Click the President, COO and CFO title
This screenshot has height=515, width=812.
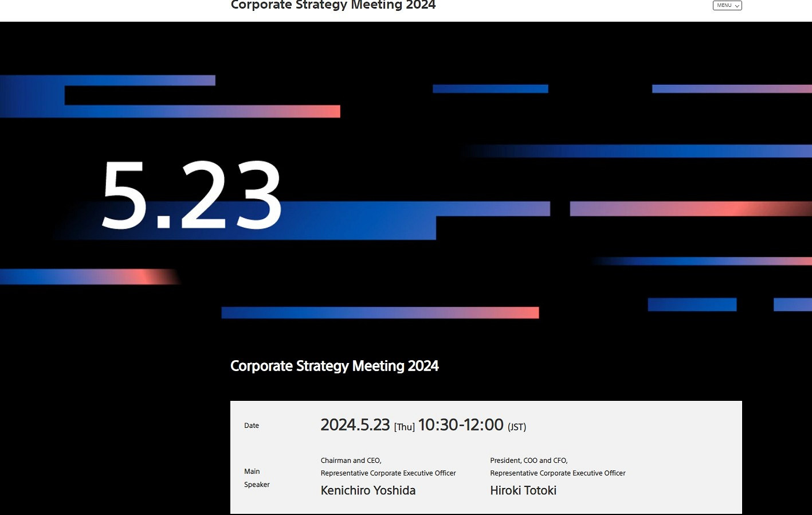pyautogui.click(x=528, y=461)
